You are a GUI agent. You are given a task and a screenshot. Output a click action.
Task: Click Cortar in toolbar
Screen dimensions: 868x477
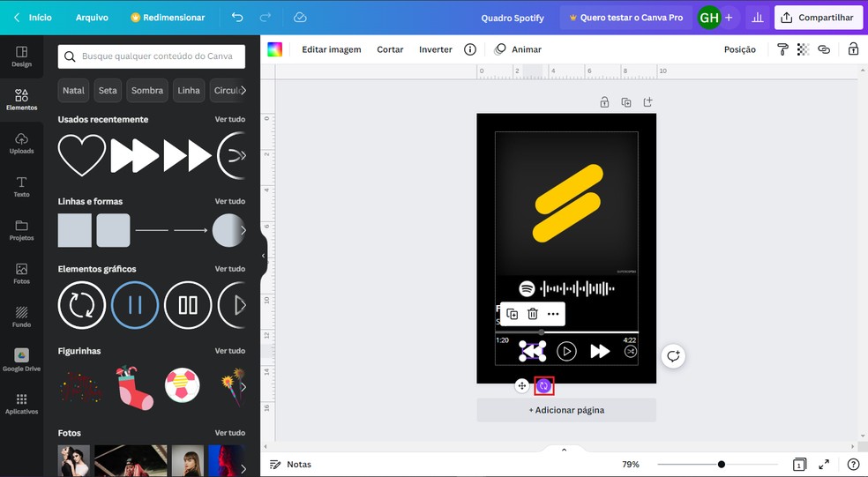point(390,49)
